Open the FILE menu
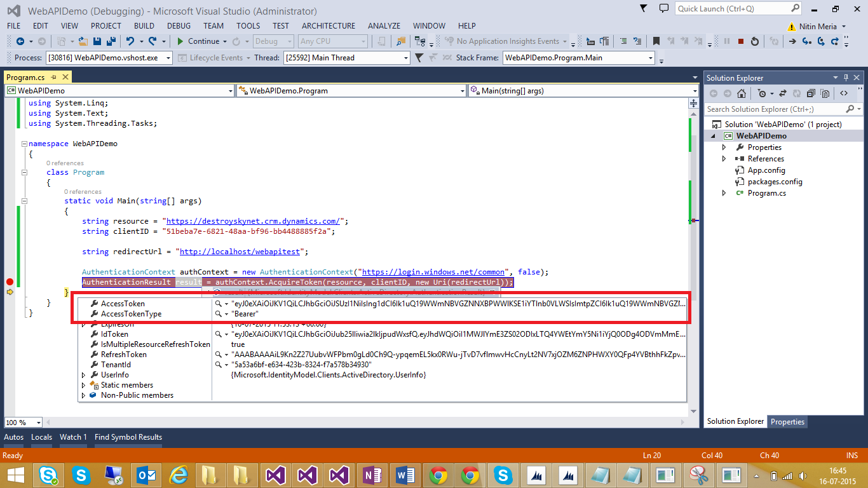 [x=13, y=26]
